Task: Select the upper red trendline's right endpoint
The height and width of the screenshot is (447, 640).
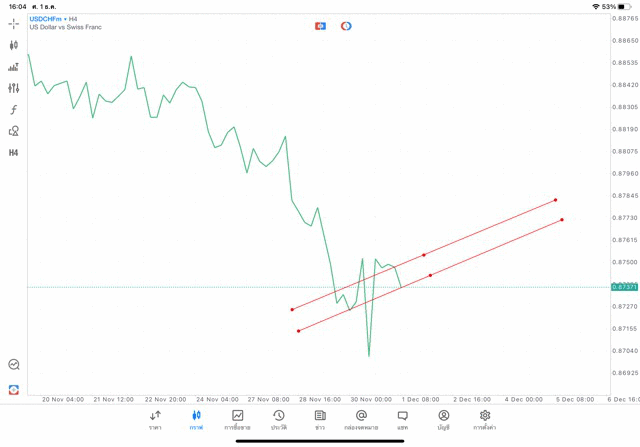Action: (x=556, y=200)
